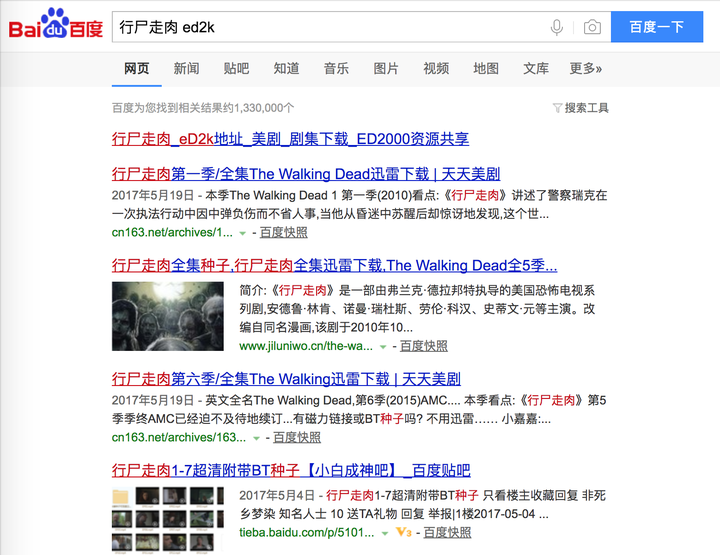Image resolution: width=720 pixels, height=555 pixels.
Task: Focus the search box containing 行尸走肉 ed2k
Action: [361, 27]
